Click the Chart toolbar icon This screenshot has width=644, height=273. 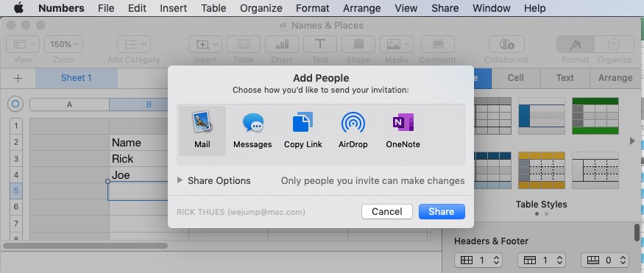[x=282, y=44]
